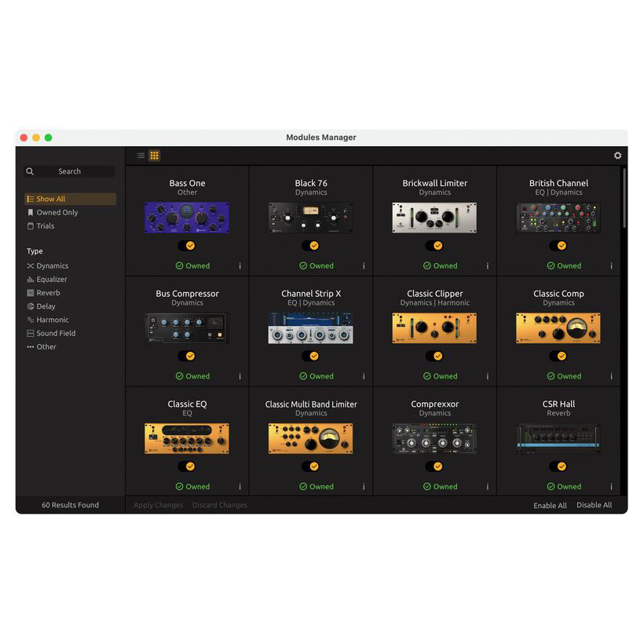The height and width of the screenshot is (644, 644).
Task: Toggle British Channel module switch
Action: 558,246
